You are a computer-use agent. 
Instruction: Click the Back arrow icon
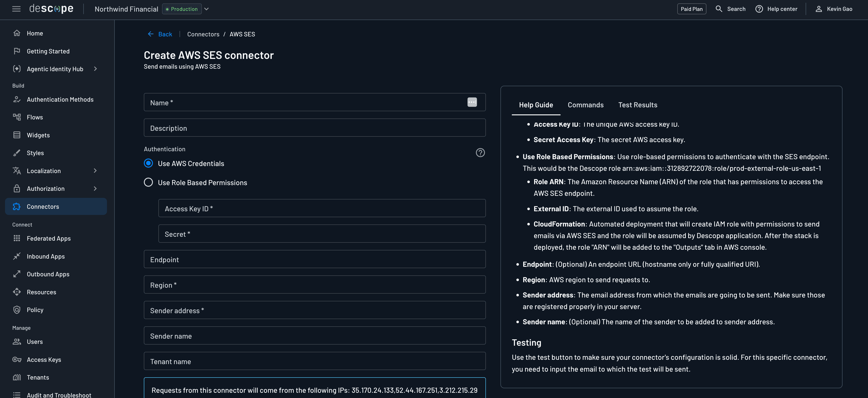point(151,34)
